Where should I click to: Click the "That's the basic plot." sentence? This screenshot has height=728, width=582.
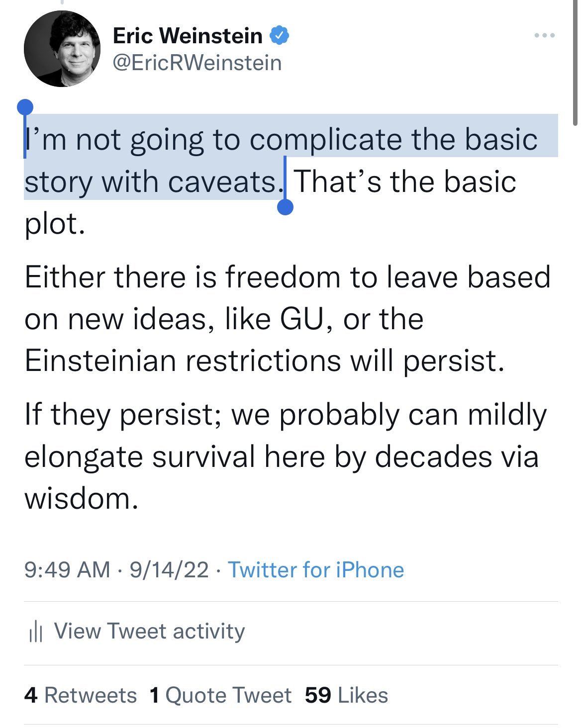tap(405, 182)
